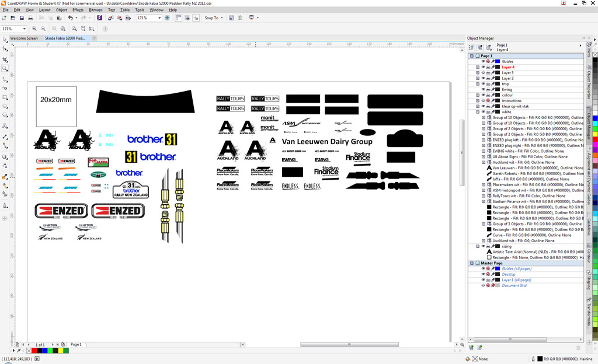Click the Import icon in the toolbar
The height and width of the screenshot is (364, 598).
pyautogui.click(x=110, y=18)
